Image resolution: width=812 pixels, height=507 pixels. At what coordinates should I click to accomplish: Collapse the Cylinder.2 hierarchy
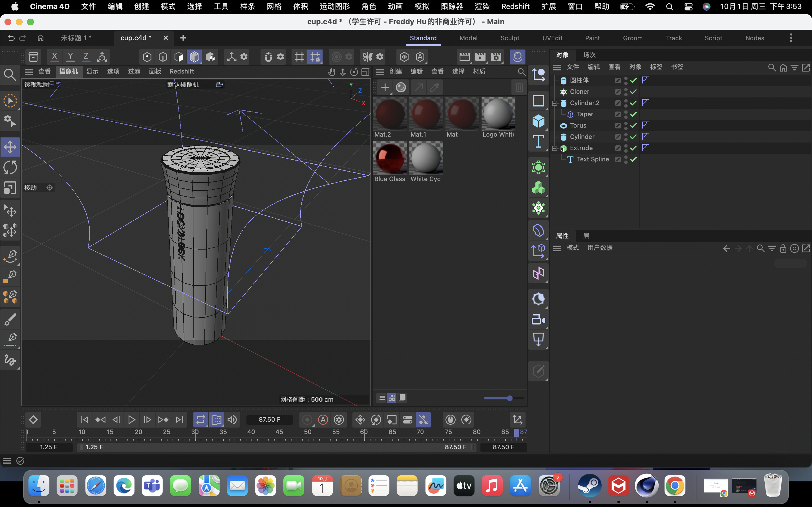[x=555, y=103]
